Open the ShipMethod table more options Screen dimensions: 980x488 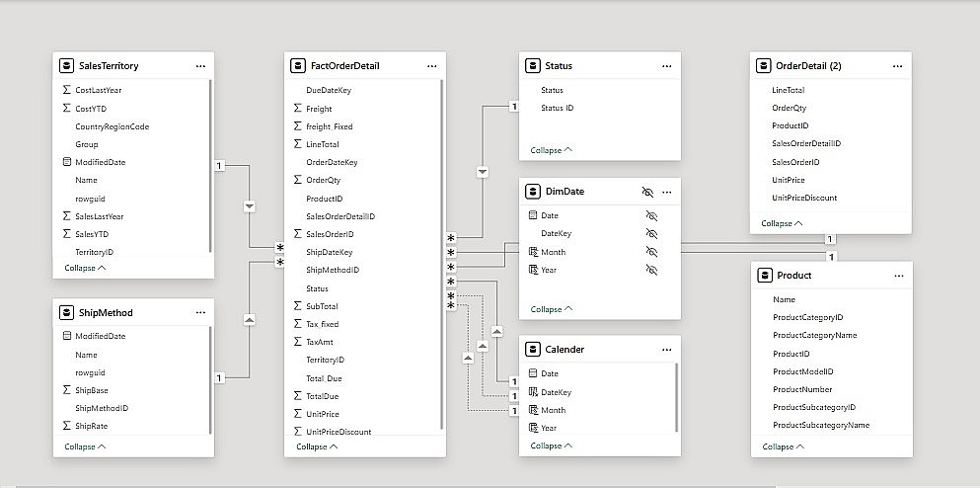point(200,313)
